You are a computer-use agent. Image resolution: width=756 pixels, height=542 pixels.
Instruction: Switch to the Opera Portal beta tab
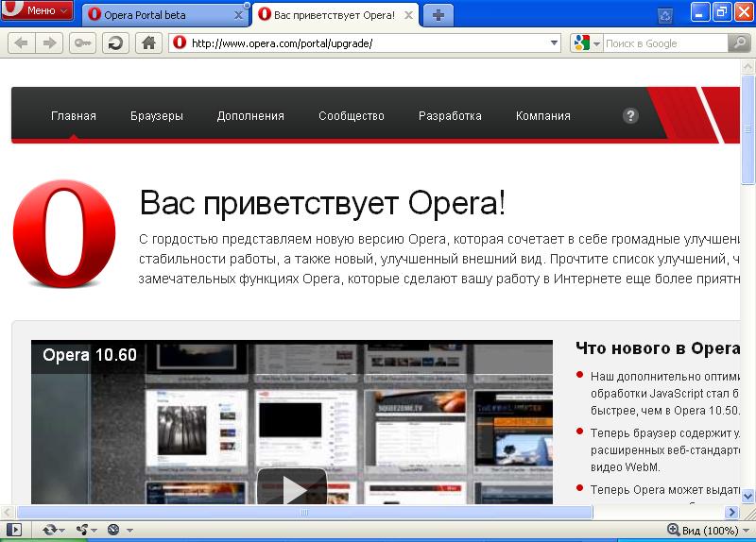pyautogui.click(x=163, y=15)
